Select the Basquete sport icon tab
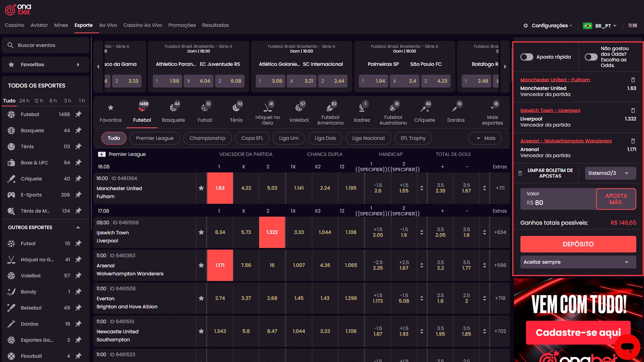This screenshot has width=644, height=362. (173, 112)
